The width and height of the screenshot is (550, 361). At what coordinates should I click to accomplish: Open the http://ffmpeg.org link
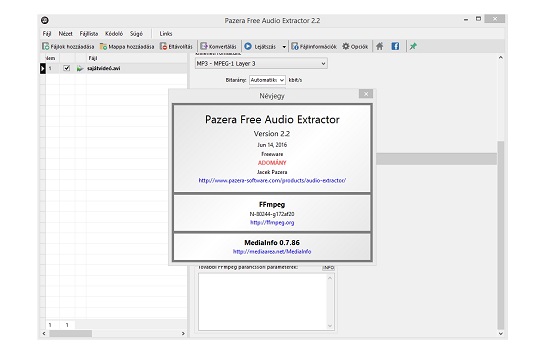272,222
